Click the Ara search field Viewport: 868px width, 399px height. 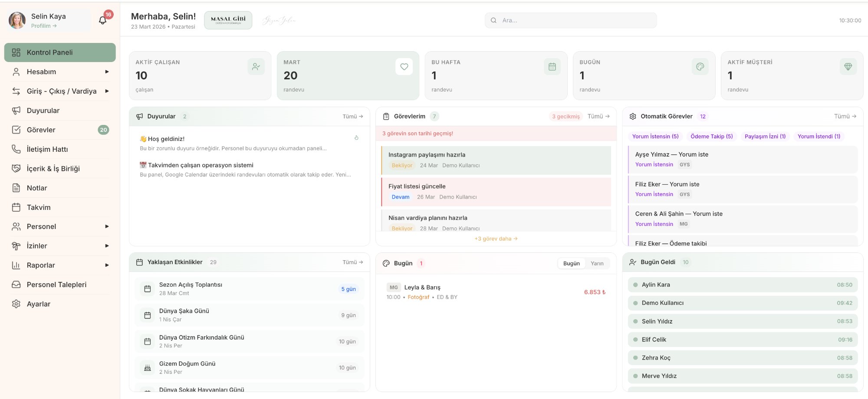[x=571, y=20]
